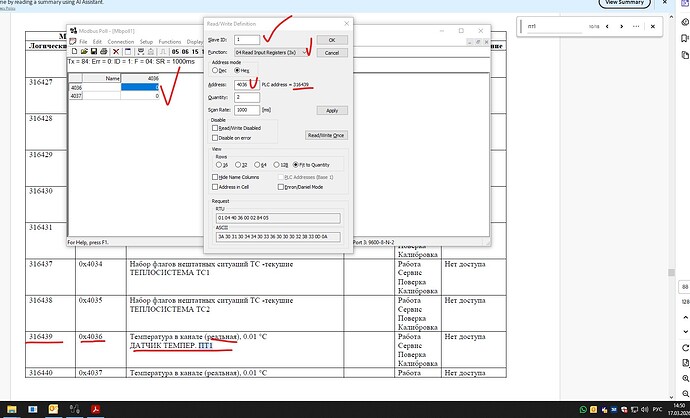The width and height of the screenshot is (690, 418).
Task: Open the Setup menu
Action: click(146, 42)
